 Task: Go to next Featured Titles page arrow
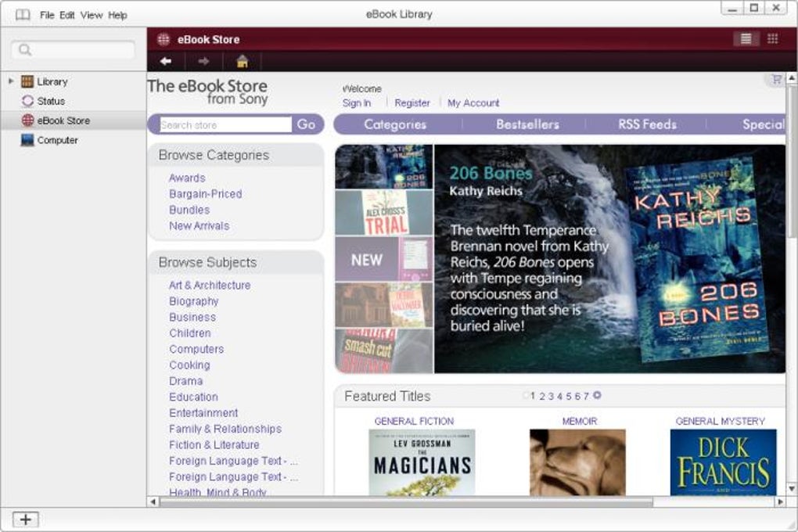pyautogui.click(x=597, y=395)
